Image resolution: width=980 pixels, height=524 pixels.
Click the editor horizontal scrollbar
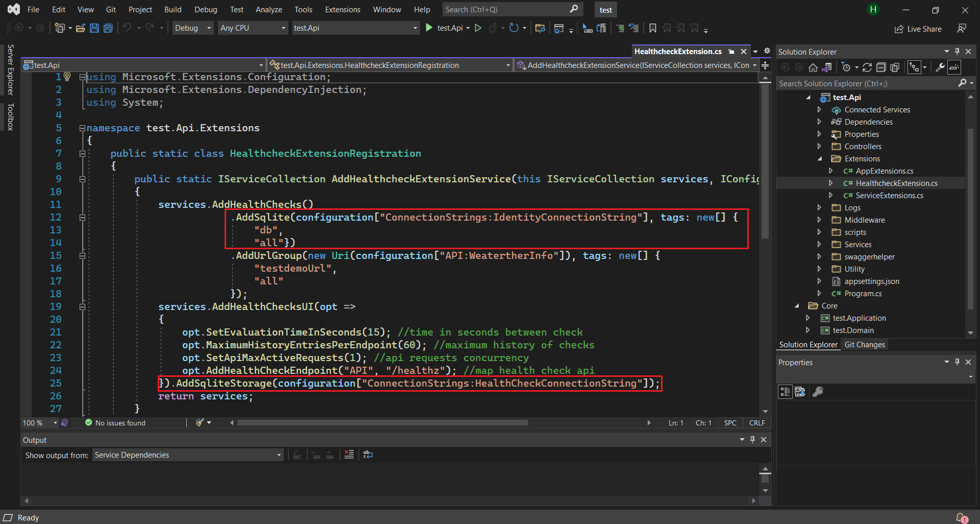pyautogui.click(x=382, y=423)
